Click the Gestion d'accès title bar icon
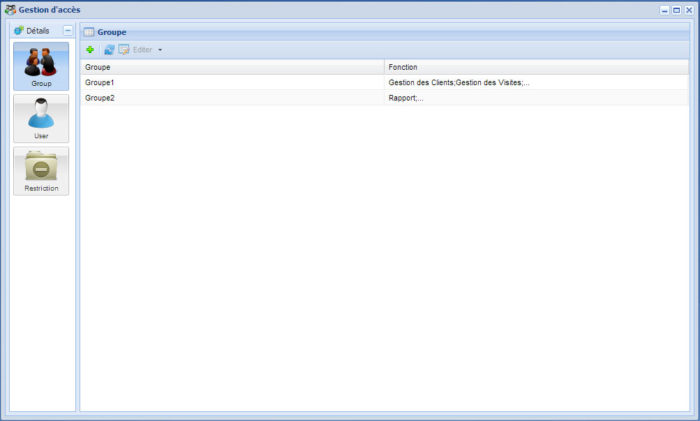Image resolution: width=700 pixels, height=421 pixels. click(x=10, y=9)
